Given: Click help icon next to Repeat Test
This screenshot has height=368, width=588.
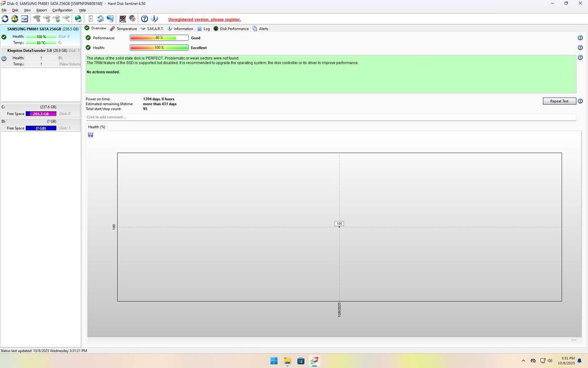Looking at the screenshot, I should point(580,101).
